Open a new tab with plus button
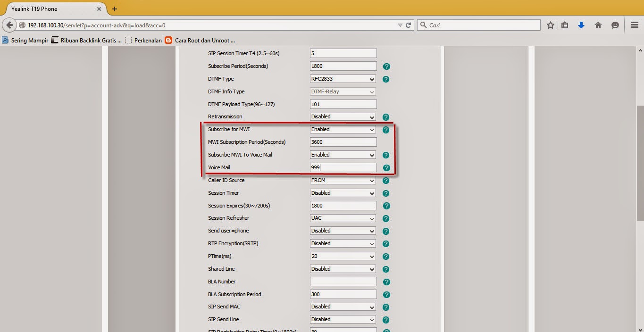Viewport: 644px width, 332px height. 115,9
